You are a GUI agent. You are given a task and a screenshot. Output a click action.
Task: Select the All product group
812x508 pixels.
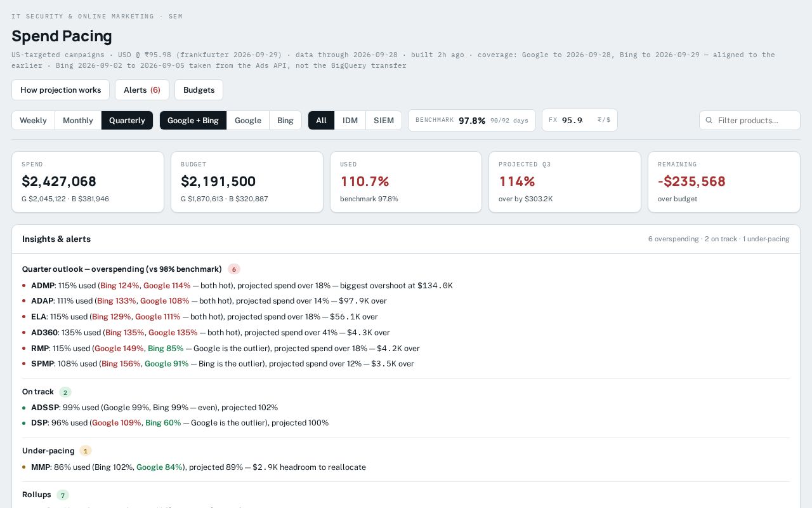click(x=321, y=120)
